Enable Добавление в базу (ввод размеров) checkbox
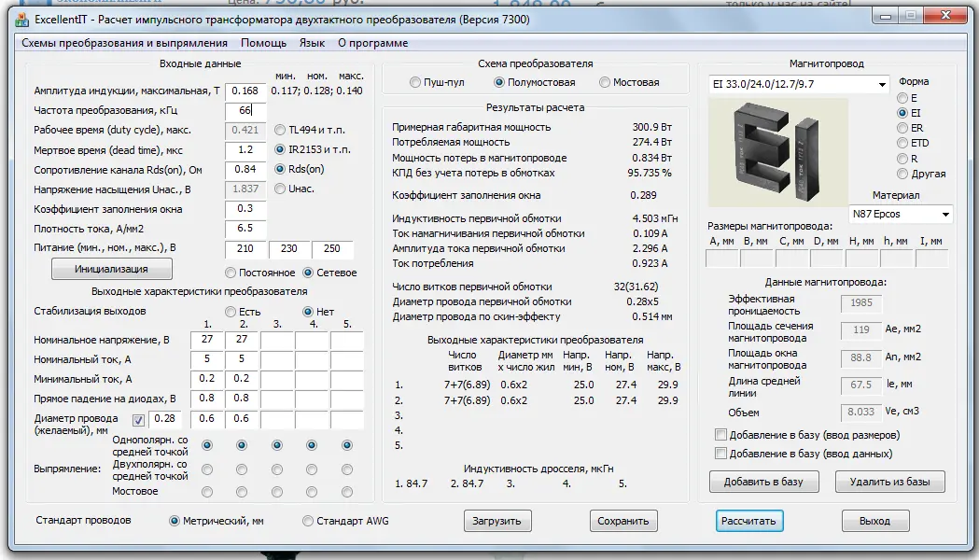 tap(720, 435)
